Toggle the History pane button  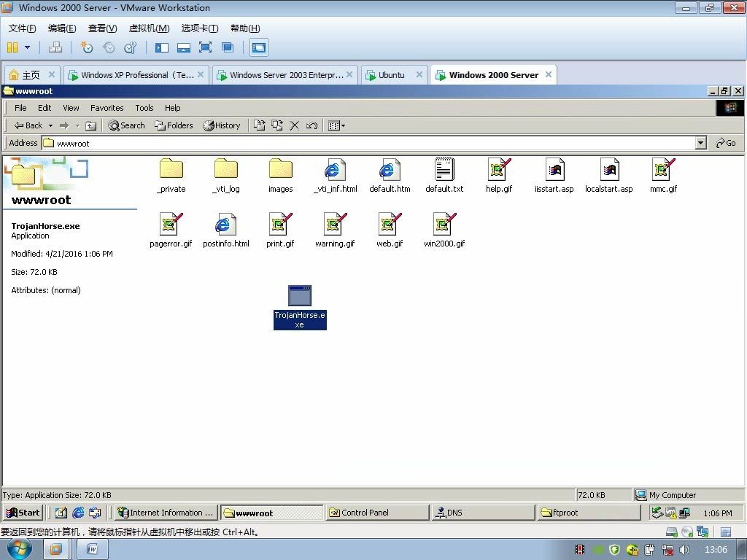[222, 125]
